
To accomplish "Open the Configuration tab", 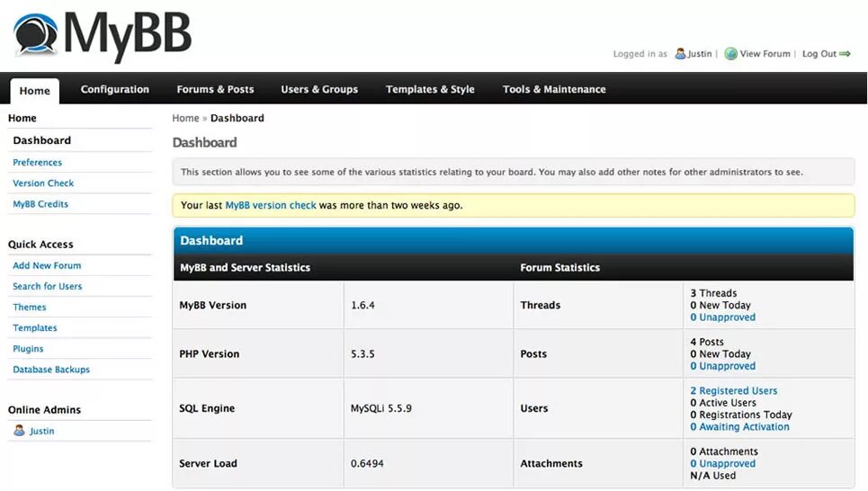I will point(114,89).
